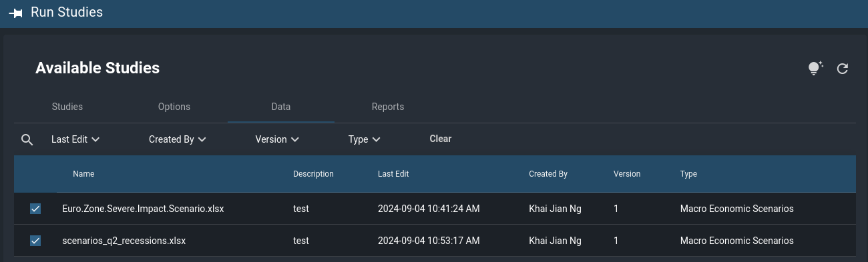The image size is (868, 262).
Task: Switch to the Options tab
Action: (174, 107)
